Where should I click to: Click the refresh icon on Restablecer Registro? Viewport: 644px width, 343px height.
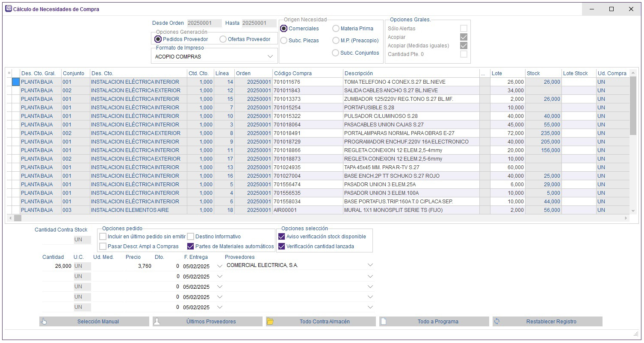[497, 322]
